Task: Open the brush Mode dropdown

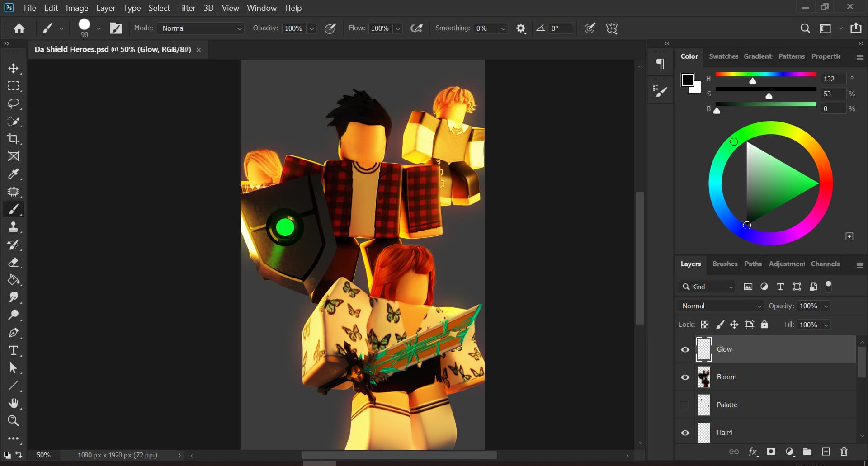Action: click(201, 28)
